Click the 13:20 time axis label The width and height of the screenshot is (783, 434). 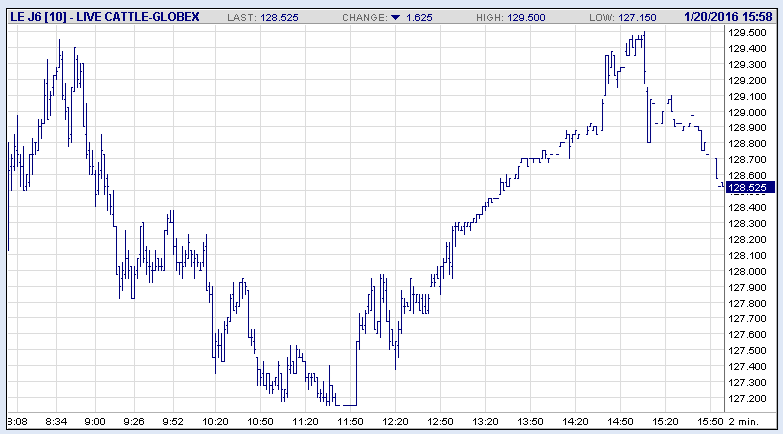pyautogui.click(x=485, y=421)
